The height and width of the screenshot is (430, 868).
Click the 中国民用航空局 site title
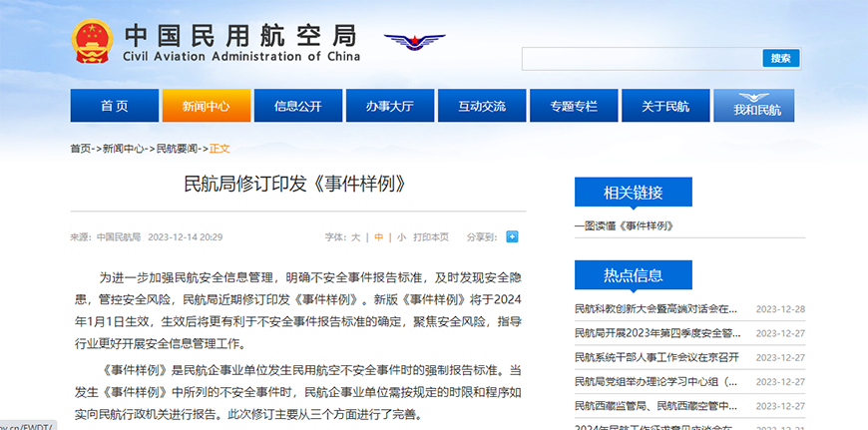(x=240, y=35)
